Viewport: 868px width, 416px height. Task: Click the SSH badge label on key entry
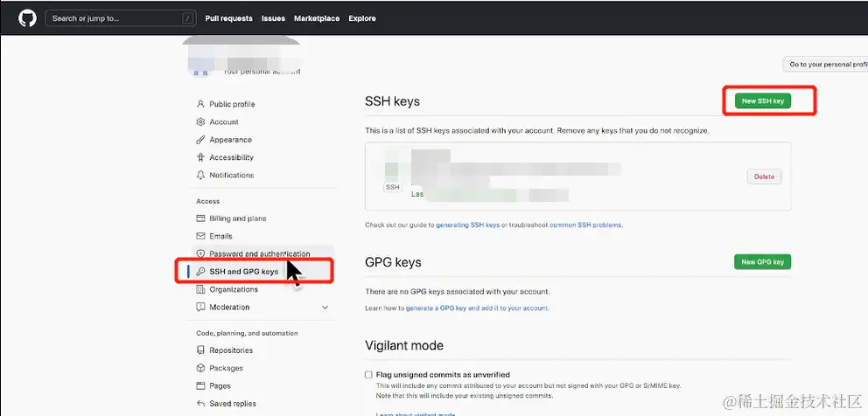point(393,187)
